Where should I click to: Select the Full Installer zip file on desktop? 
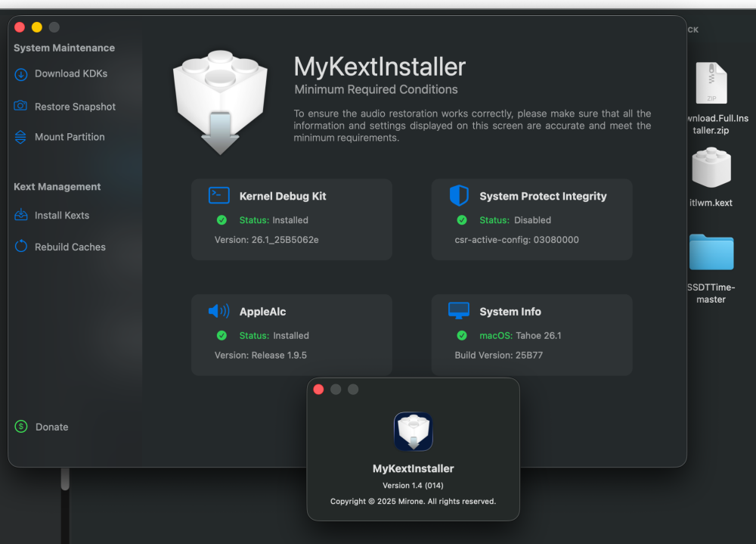point(711,83)
